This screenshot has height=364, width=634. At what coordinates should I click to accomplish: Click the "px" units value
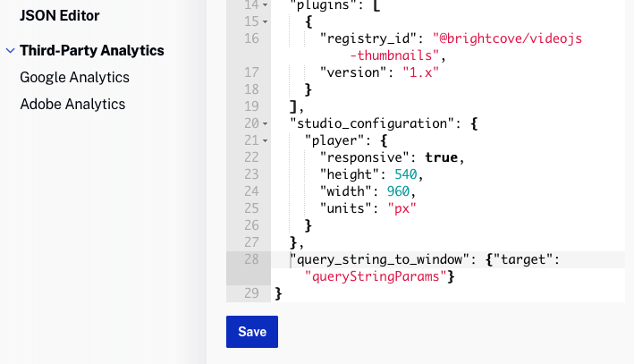point(402,208)
